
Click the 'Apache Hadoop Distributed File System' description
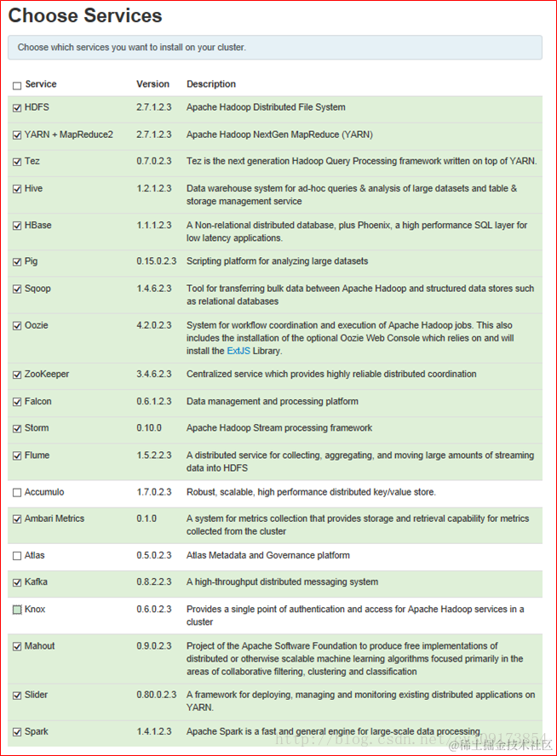(x=266, y=107)
